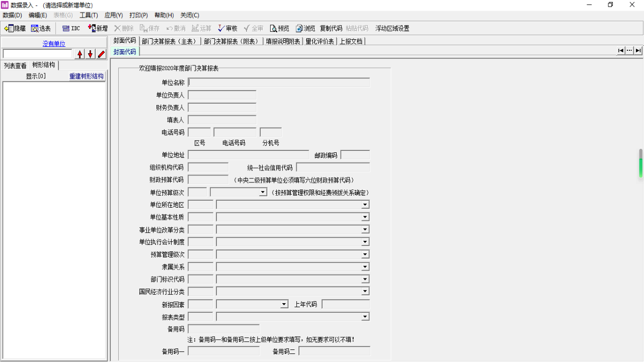
Task: Click the red down-arrow in unit panel
Action: coord(90,54)
